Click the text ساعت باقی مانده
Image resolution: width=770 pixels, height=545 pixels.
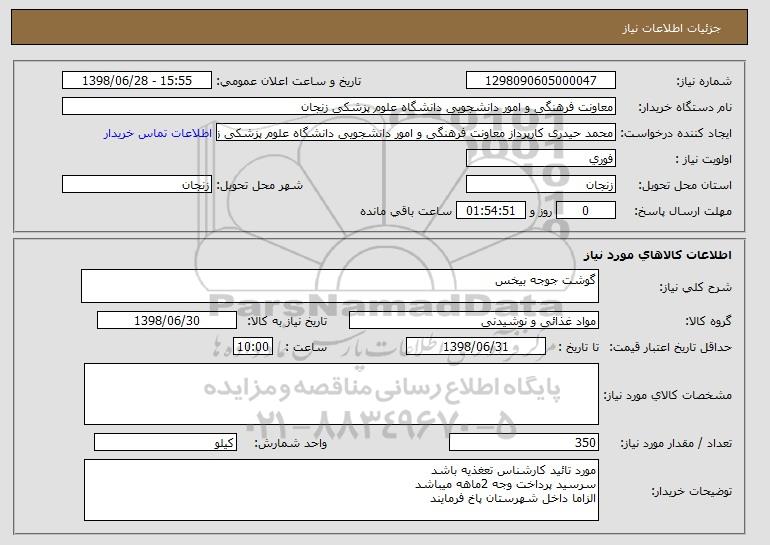point(406,211)
